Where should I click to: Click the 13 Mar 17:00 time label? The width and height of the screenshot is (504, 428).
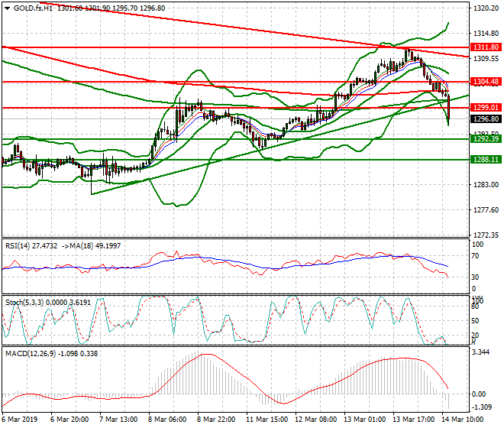(x=414, y=420)
